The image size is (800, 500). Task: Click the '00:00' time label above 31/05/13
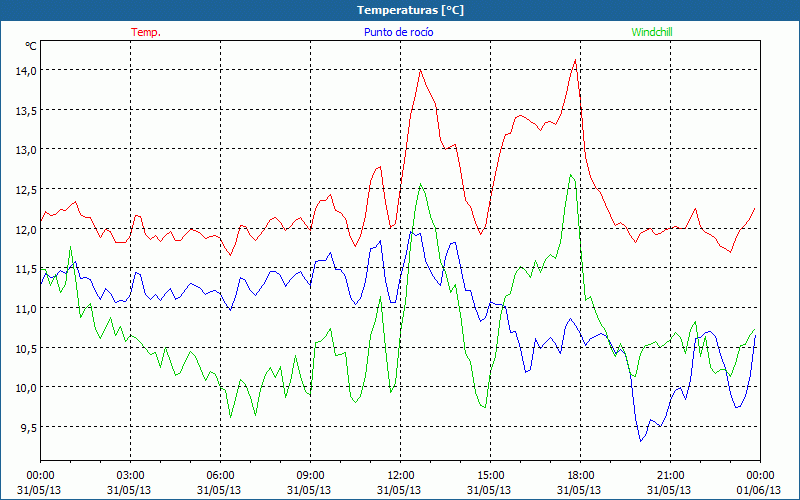[40, 476]
